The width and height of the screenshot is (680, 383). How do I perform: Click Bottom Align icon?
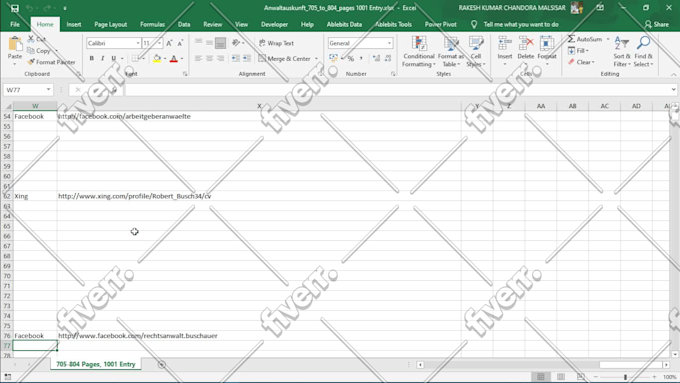(x=220, y=43)
